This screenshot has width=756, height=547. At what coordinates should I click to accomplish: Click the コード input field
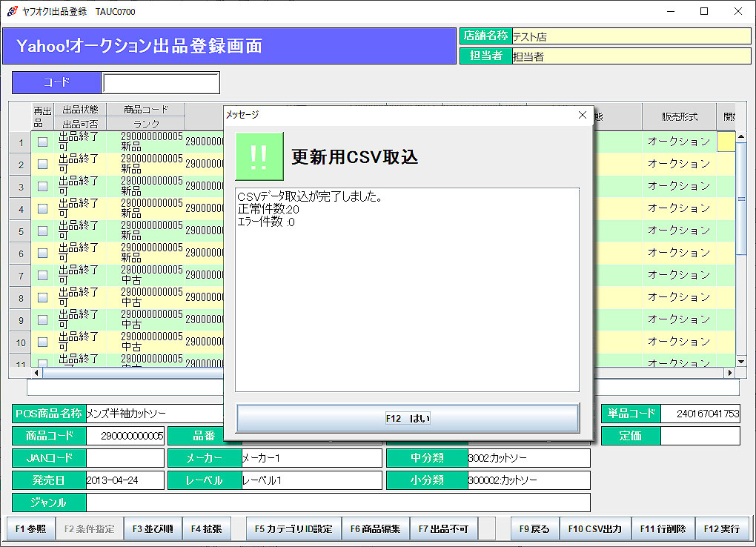coord(161,82)
